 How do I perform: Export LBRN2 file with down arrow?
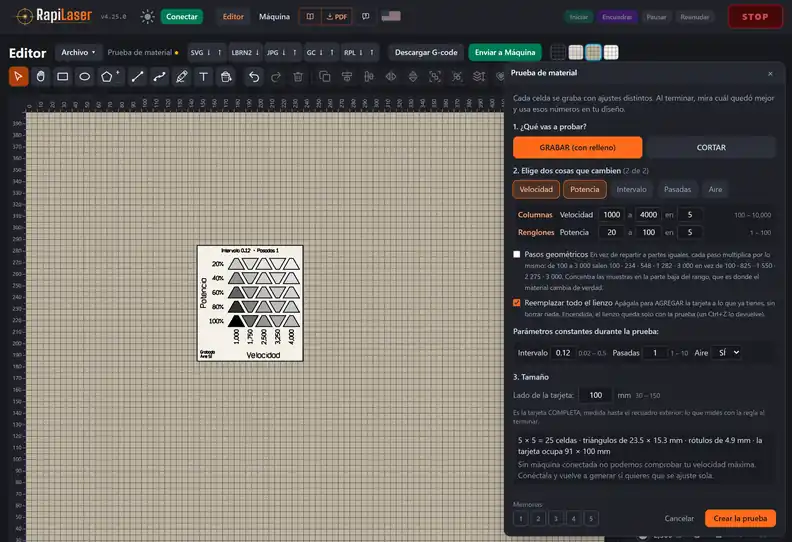[257, 53]
